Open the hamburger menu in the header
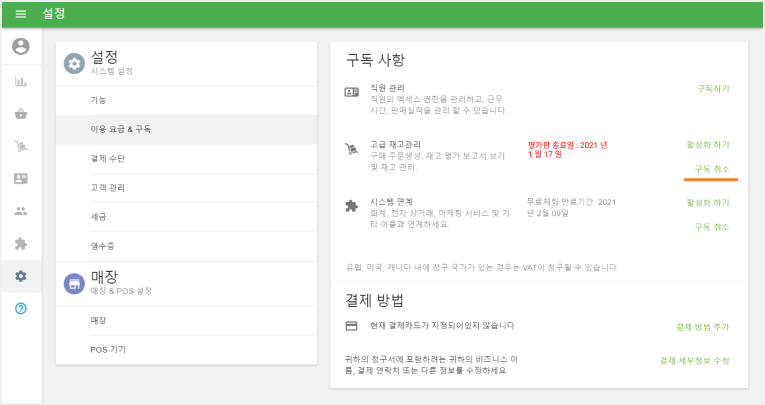The image size is (765, 405). point(21,14)
